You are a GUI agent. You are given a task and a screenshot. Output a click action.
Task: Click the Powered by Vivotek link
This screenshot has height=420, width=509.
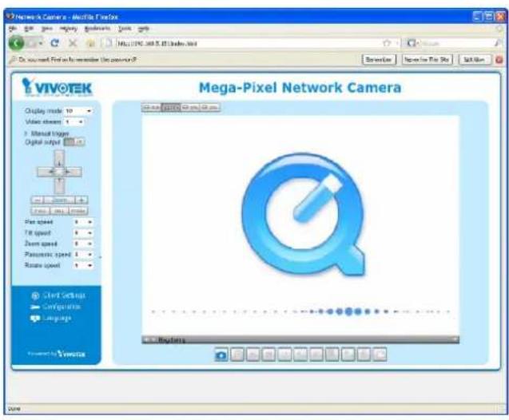pyautogui.click(x=57, y=354)
